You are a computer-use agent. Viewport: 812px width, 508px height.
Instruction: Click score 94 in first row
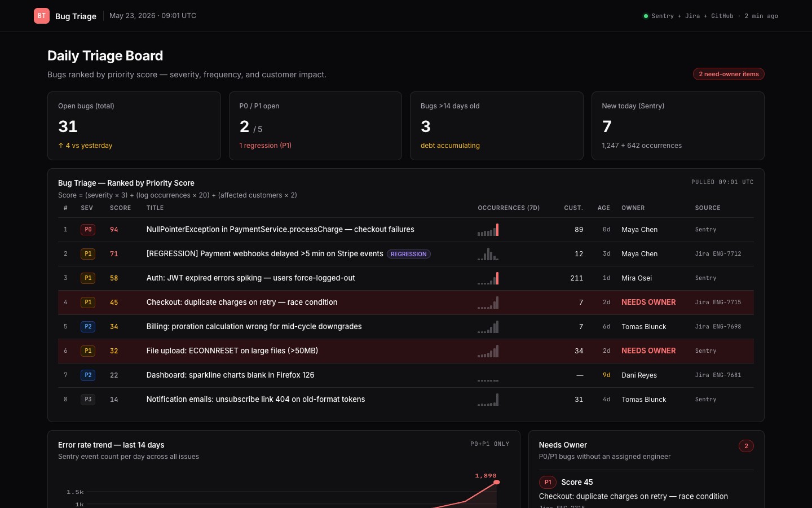(x=114, y=230)
